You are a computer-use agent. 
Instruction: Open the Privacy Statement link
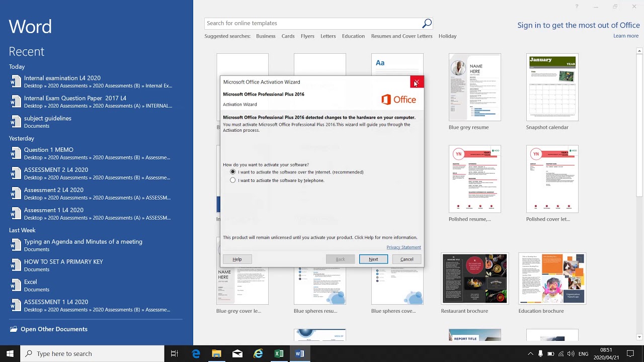[404, 247]
